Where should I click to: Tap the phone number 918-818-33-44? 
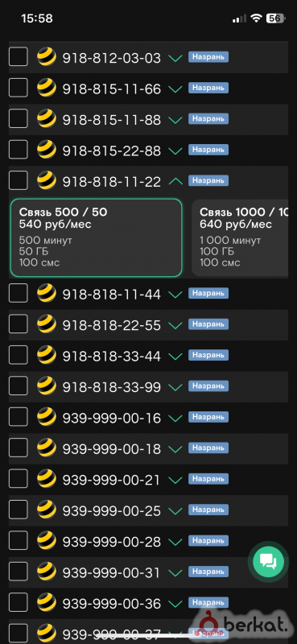pyautogui.click(x=111, y=356)
